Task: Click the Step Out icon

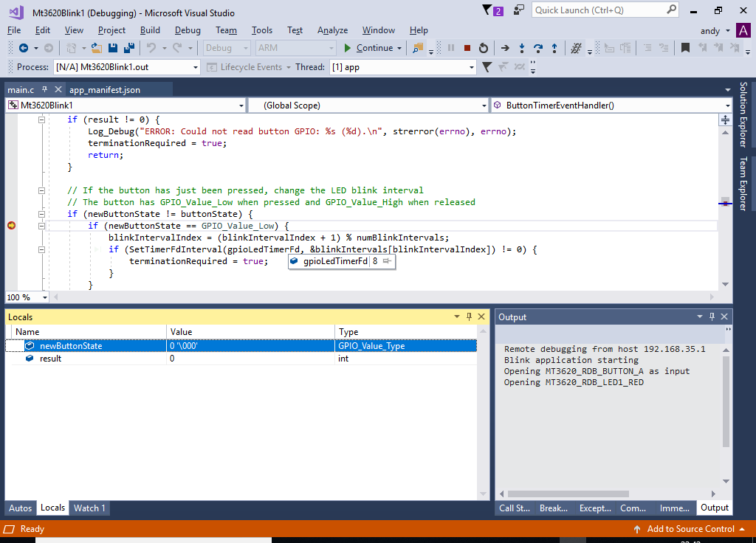Action: pyautogui.click(x=554, y=48)
